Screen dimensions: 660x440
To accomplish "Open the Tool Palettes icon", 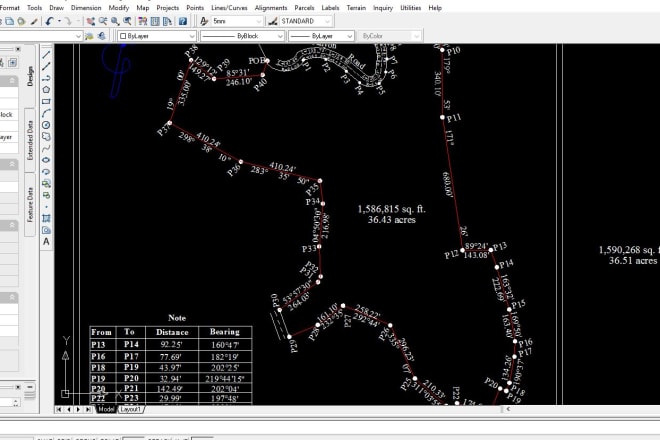I will pos(167,21).
